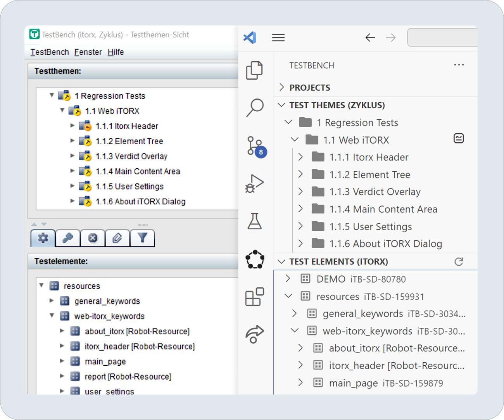
Task: Open the Search view in activity bar
Action: pyautogui.click(x=255, y=107)
